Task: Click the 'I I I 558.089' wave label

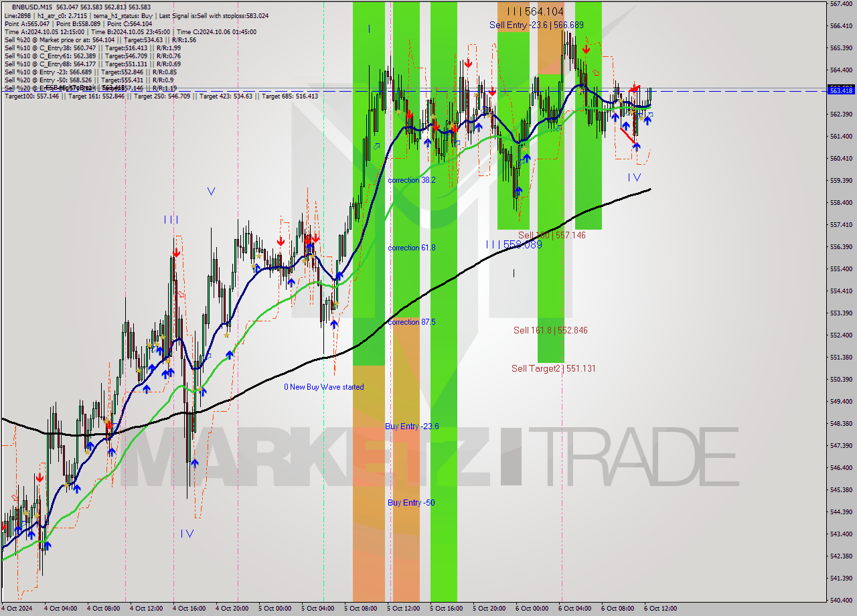Action: 514,245
